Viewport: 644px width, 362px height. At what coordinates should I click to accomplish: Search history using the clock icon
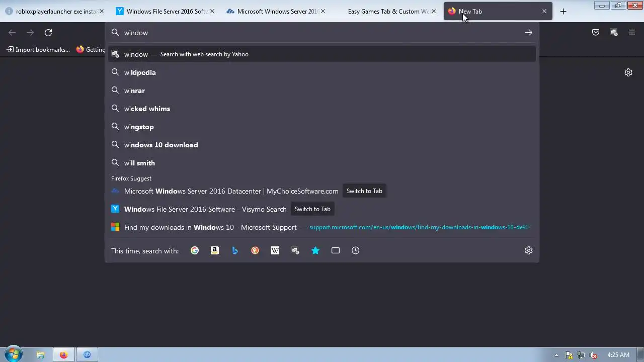(x=356, y=250)
